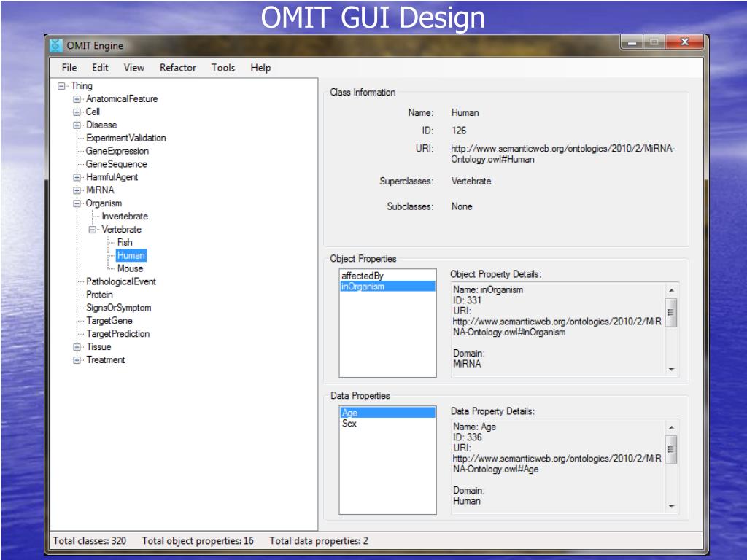Click scrollbar thumb in Object Property Details
747x560 pixels.
(x=671, y=312)
